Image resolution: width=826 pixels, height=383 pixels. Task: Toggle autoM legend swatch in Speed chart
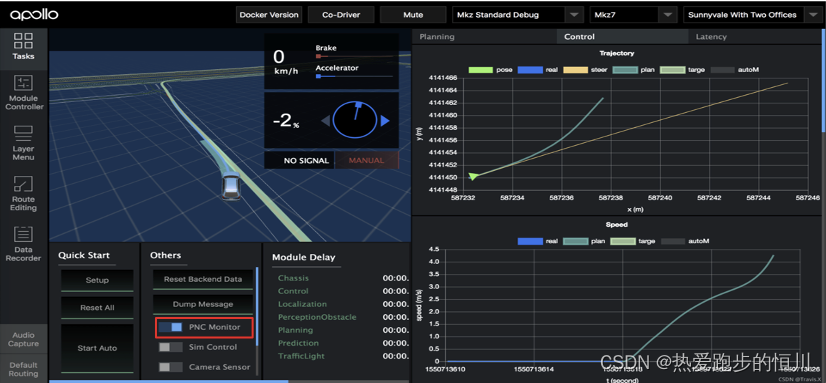tap(672, 241)
